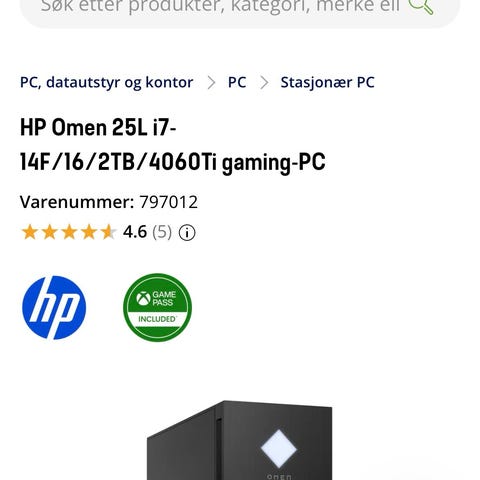480x480 pixels.
Task: Click the green magnifier search icon
Action: pos(421,6)
